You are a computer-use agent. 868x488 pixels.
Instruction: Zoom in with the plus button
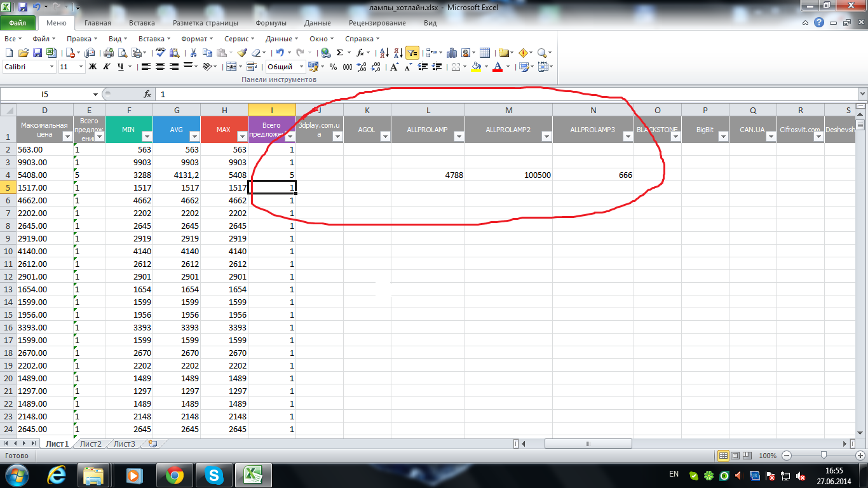pos(860,456)
